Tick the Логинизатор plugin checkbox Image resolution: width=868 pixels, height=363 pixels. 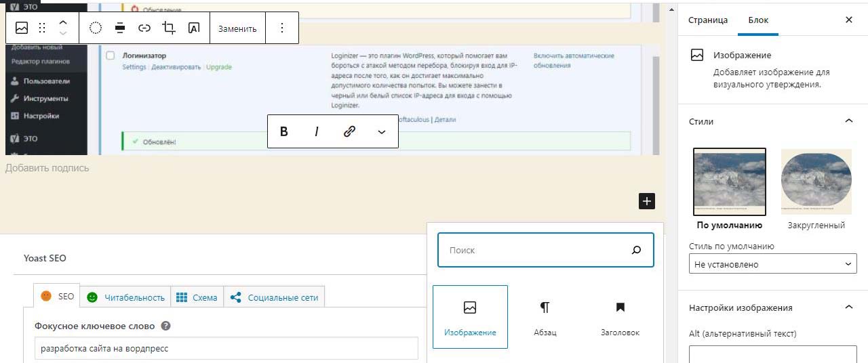[111, 56]
